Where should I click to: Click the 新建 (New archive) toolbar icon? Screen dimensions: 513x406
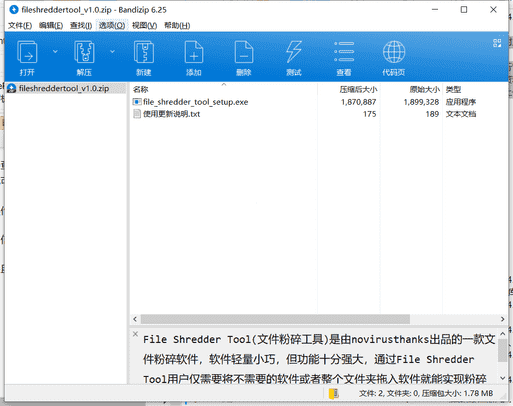point(144,52)
